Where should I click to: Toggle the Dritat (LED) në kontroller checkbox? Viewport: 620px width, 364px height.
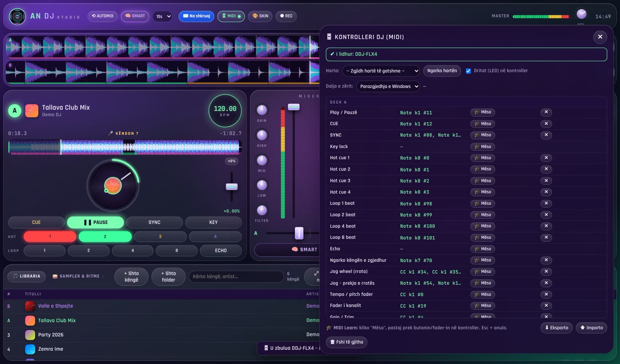point(468,71)
